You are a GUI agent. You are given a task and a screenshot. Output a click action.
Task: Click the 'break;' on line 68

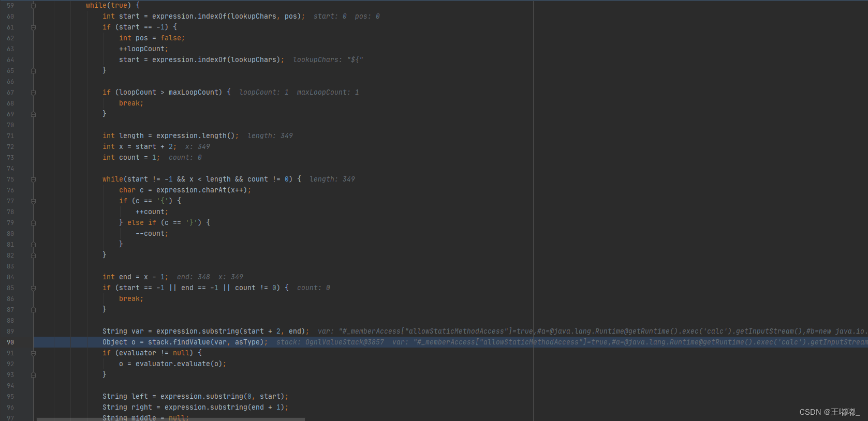tap(131, 103)
